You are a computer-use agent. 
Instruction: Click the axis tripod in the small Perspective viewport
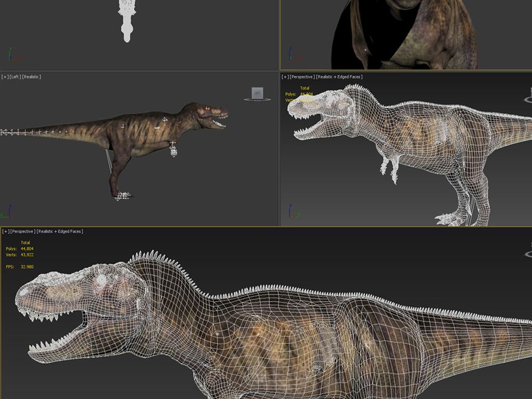(293, 213)
